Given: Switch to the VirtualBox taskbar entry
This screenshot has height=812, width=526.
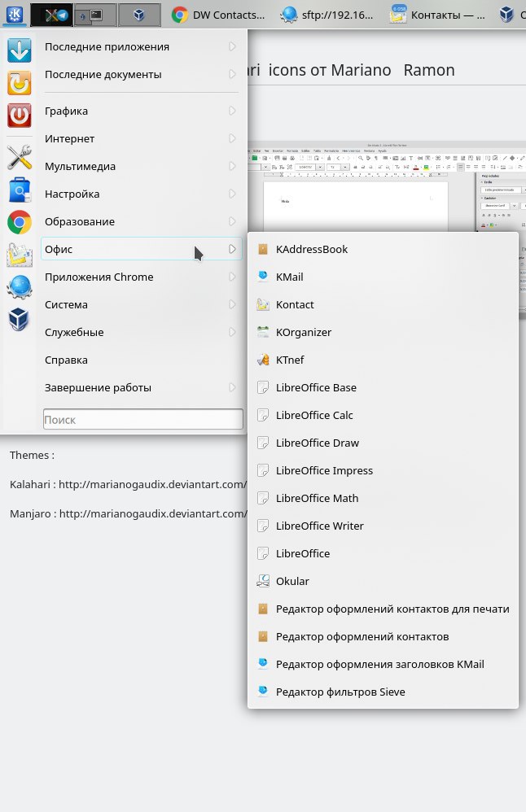Looking at the screenshot, I should 139,15.
